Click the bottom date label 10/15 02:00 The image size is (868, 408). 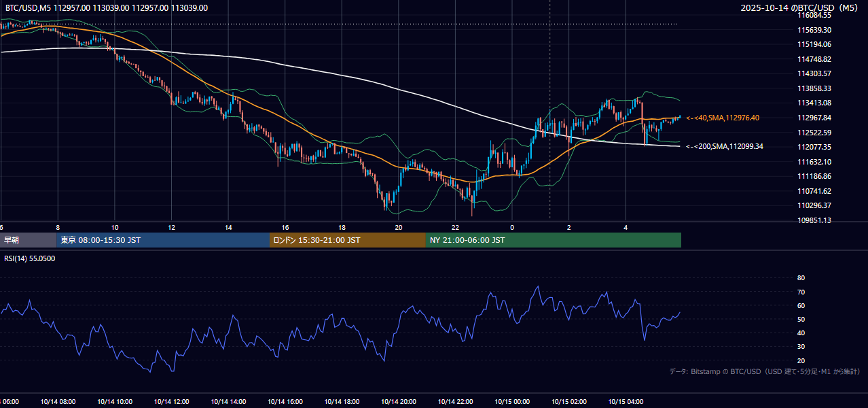point(568,402)
